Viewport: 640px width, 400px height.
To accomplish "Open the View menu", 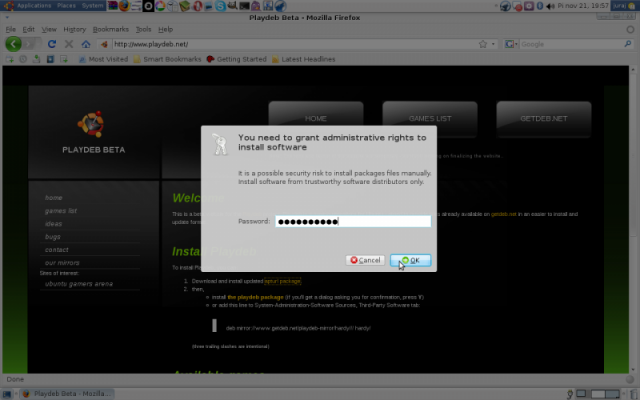I will point(49,29).
